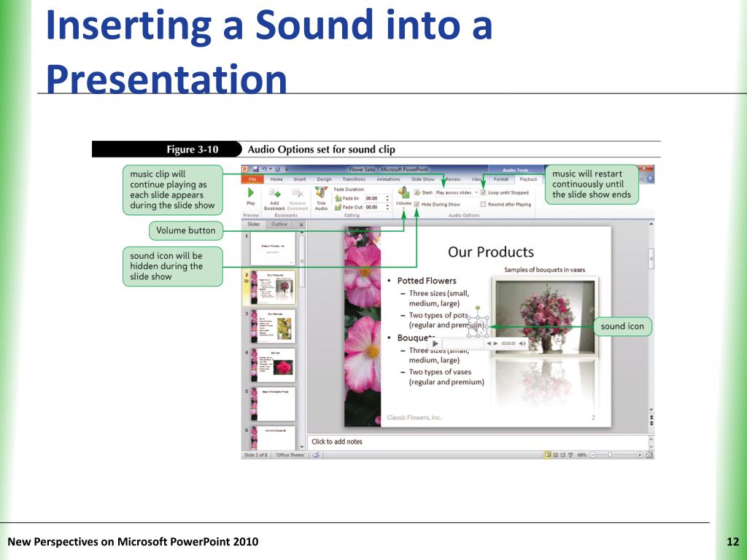Select the Playback tab

pos(528,179)
